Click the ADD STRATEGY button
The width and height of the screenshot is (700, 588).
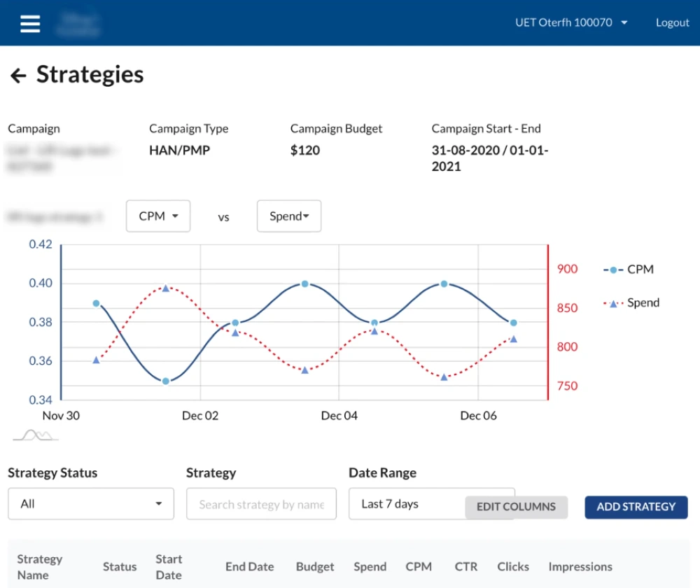(636, 507)
